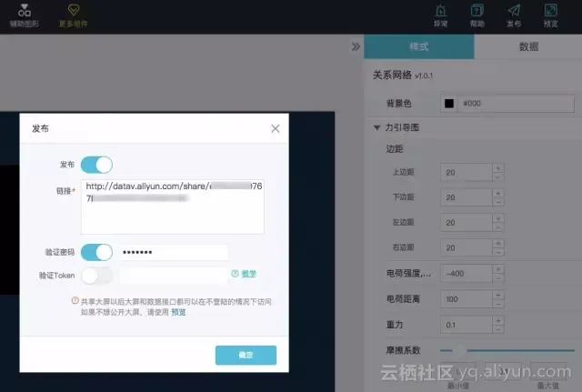Decrease the gravity stepper
This screenshot has width=582, height=392.
[x=498, y=329]
